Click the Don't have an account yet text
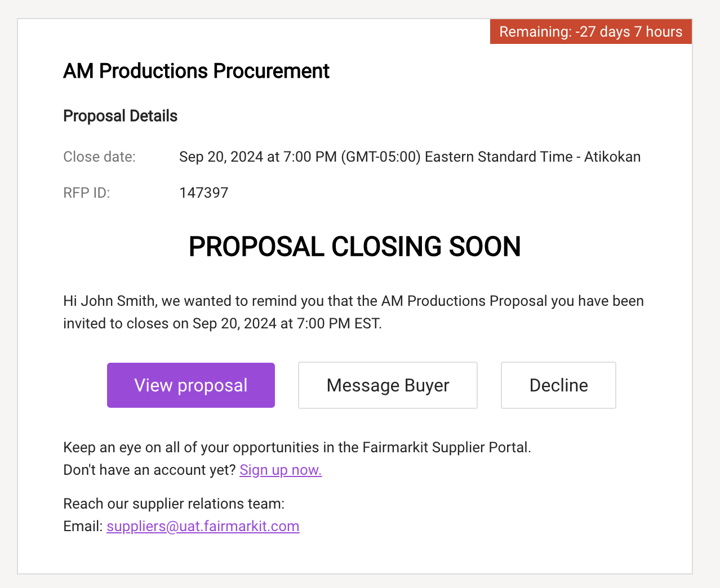Viewport: 720px width, 588px height. pyautogui.click(x=149, y=470)
